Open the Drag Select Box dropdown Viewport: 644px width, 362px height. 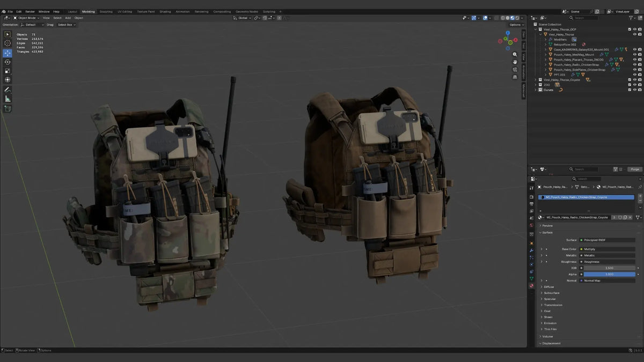coord(67,25)
